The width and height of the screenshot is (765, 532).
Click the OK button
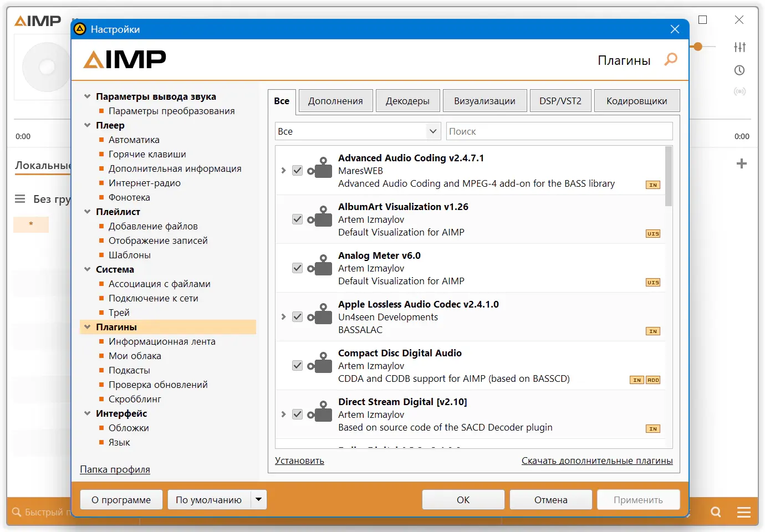(x=463, y=499)
